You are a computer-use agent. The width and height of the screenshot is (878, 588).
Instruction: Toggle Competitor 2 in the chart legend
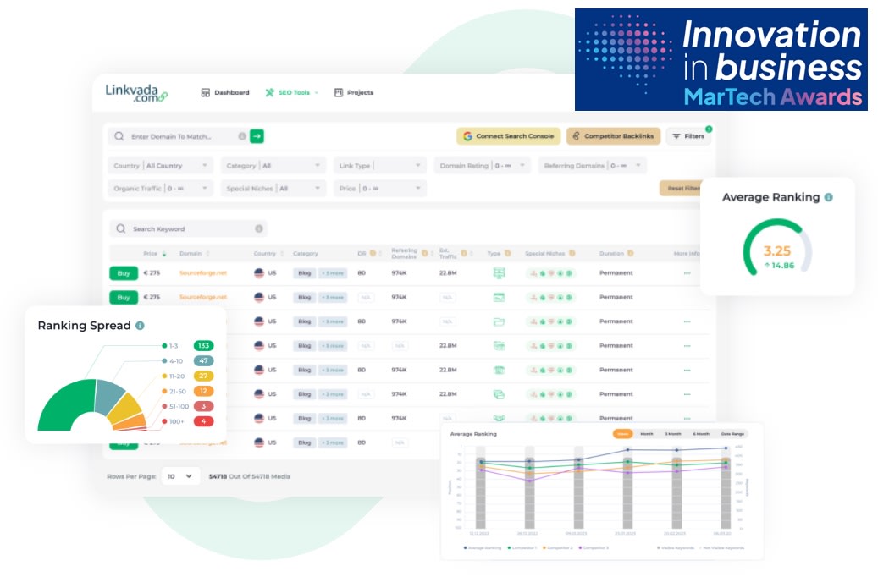click(558, 547)
